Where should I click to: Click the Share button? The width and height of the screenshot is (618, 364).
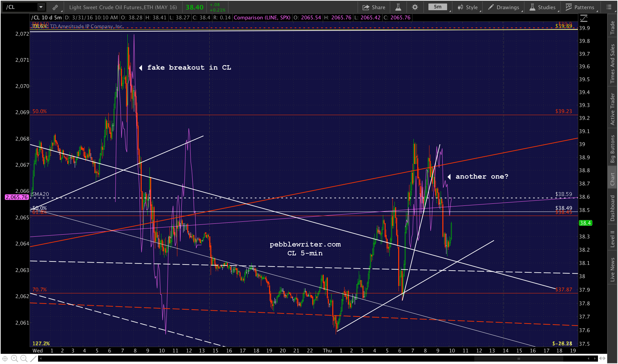coord(374,7)
